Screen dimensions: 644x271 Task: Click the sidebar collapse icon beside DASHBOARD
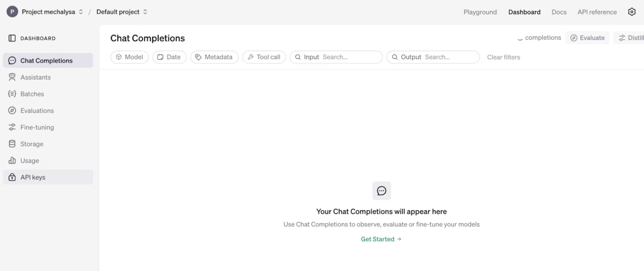click(x=12, y=38)
